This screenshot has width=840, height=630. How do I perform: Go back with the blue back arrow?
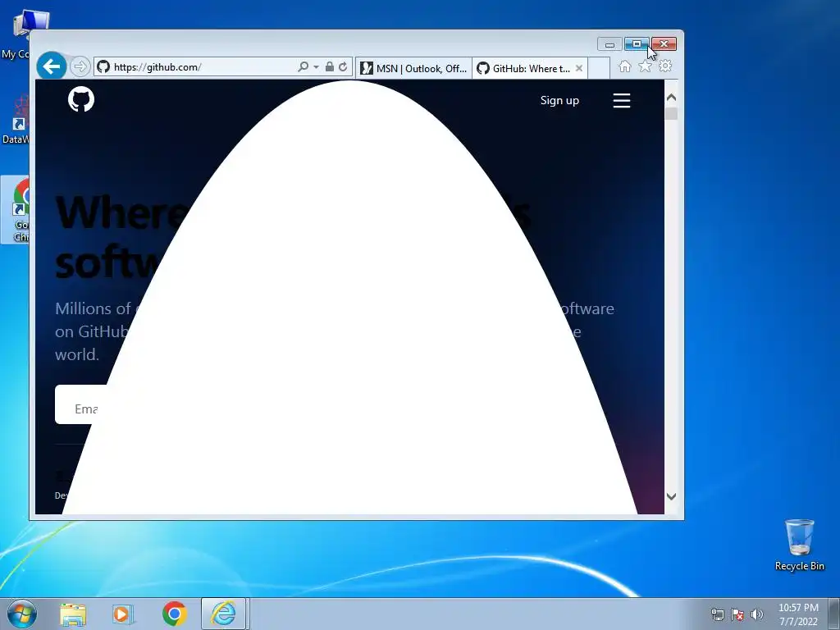[52, 66]
